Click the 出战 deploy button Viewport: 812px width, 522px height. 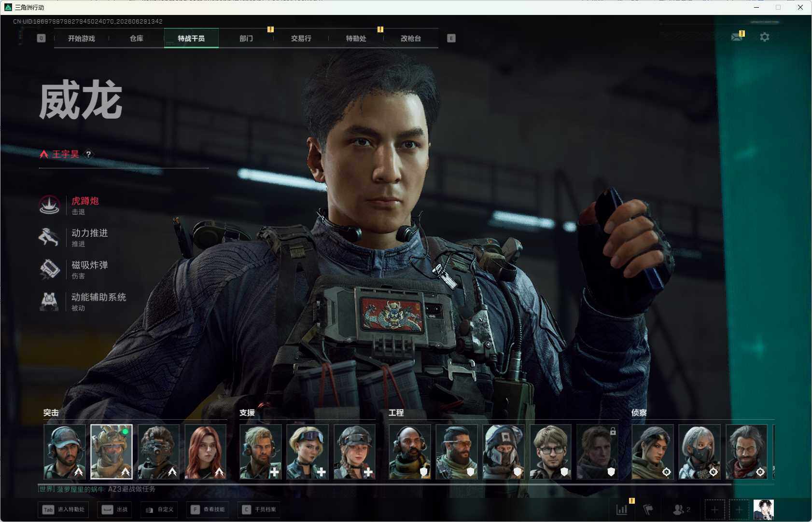[x=115, y=509]
